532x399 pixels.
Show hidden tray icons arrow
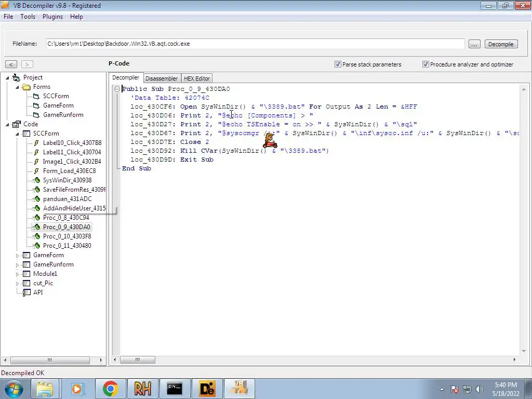[x=442, y=389]
